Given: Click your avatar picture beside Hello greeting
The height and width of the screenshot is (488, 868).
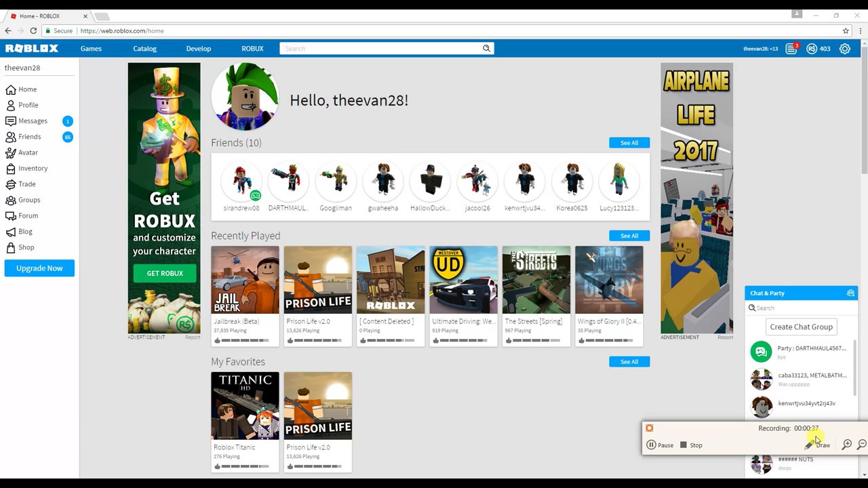Looking at the screenshot, I should 245,97.
